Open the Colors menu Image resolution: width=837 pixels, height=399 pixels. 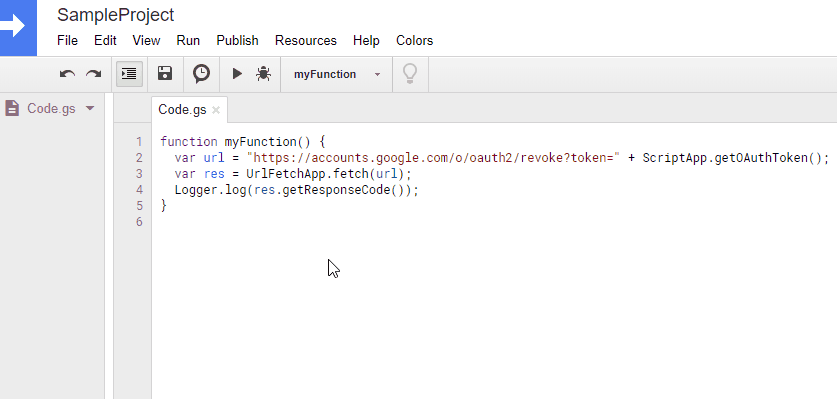point(414,41)
